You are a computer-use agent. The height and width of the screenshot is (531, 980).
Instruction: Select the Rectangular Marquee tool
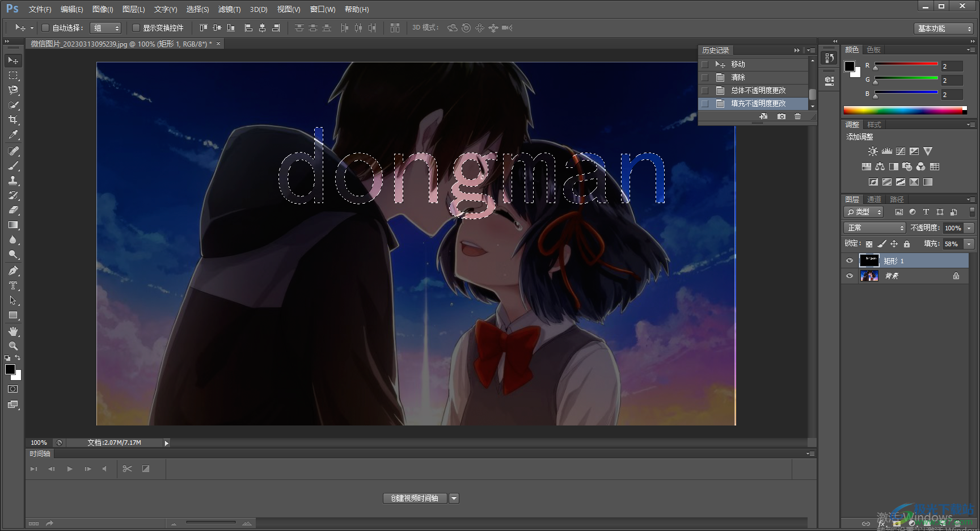tap(13, 75)
